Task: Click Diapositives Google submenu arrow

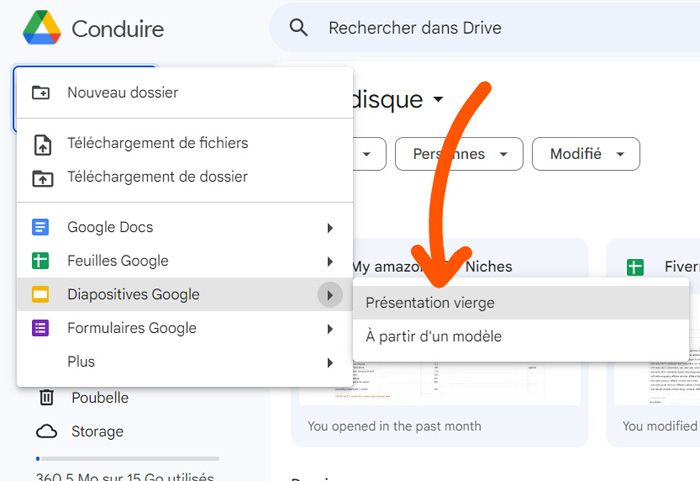Action: pyautogui.click(x=330, y=295)
